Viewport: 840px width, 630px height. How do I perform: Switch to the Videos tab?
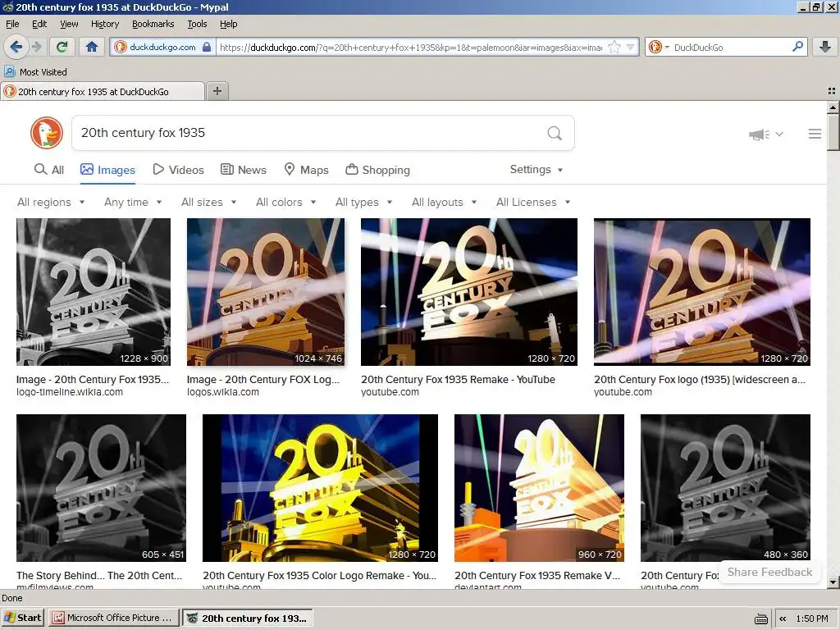click(x=178, y=170)
